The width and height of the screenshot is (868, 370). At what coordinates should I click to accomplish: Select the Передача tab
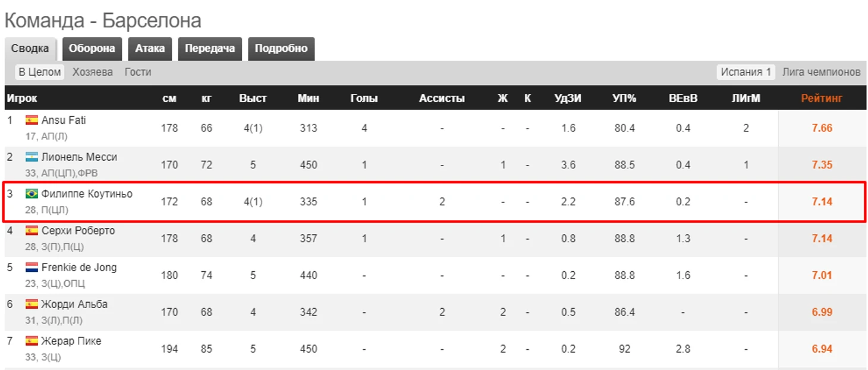(210, 49)
